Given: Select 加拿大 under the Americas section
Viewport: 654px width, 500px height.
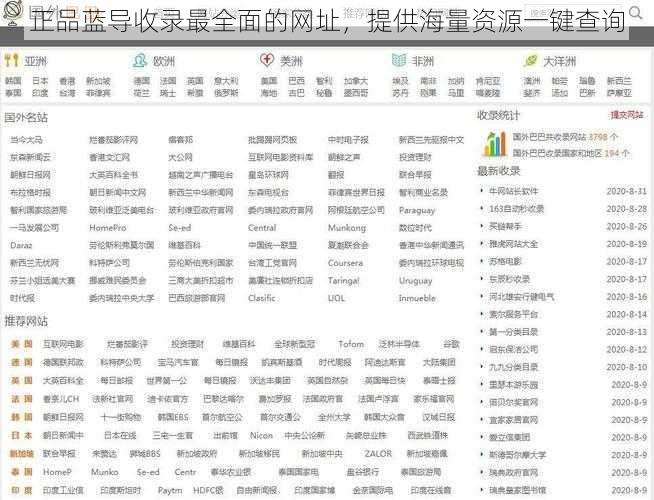Looking at the screenshot, I should (356, 81).
